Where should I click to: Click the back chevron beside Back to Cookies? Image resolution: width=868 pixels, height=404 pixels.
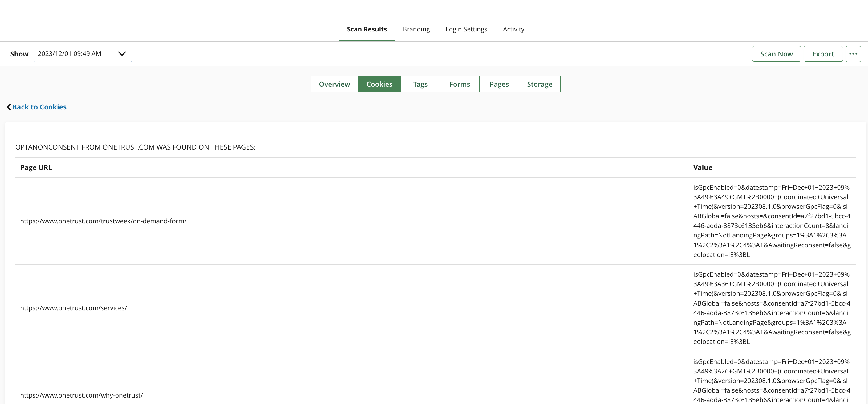(9, 107)
